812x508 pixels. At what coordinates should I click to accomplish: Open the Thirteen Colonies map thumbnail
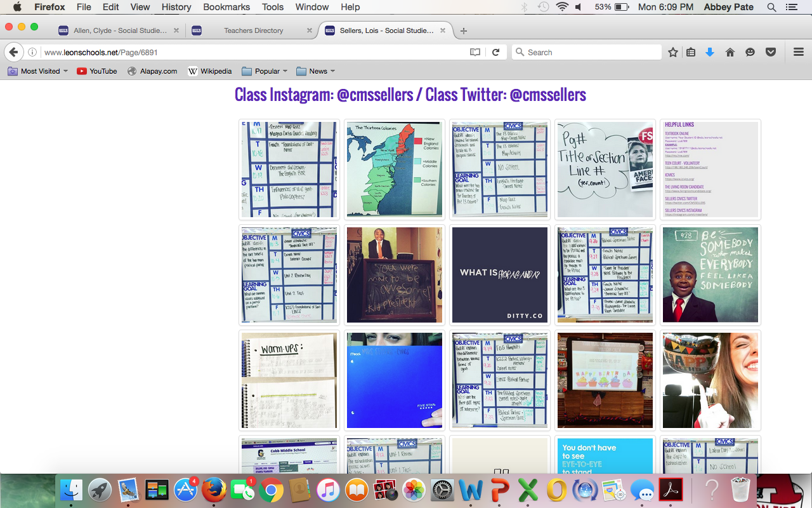(395, 170)
